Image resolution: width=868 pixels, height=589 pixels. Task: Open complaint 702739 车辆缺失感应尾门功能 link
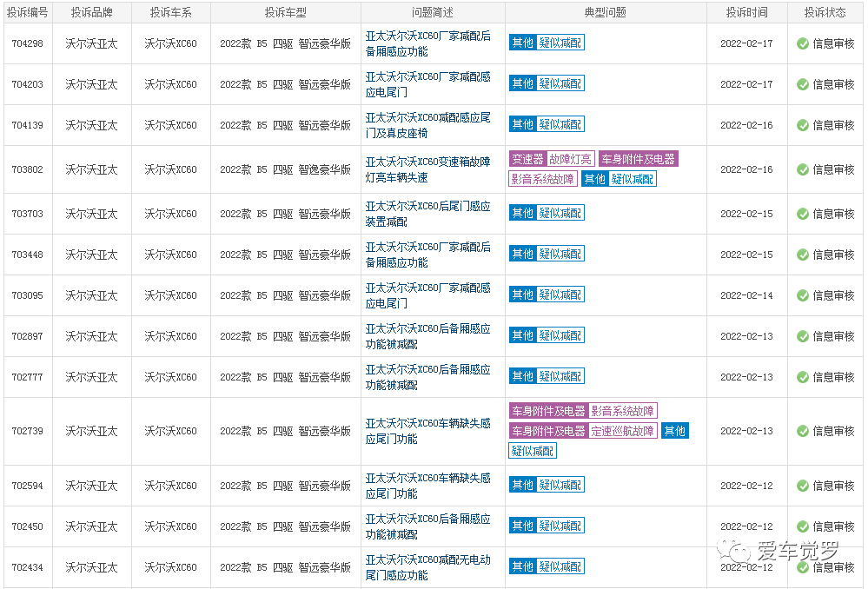(427, 431)
